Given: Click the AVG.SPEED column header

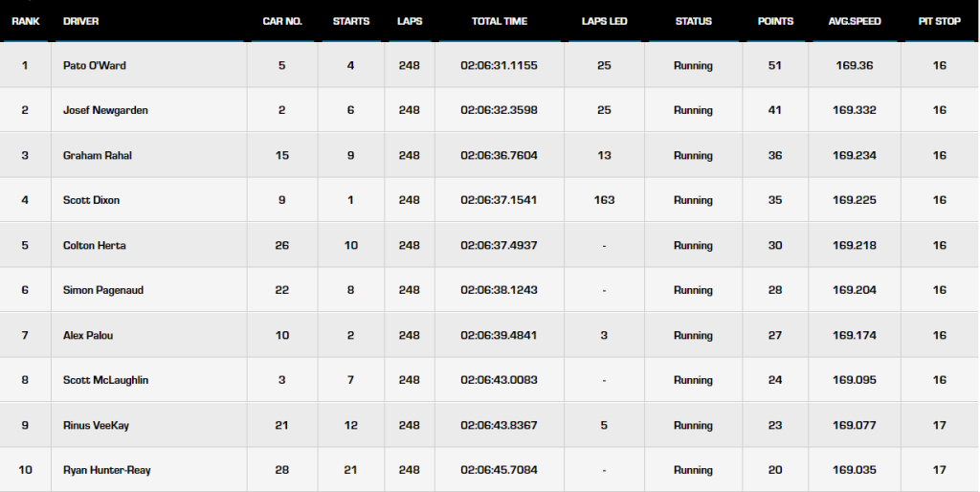Looking at the screenshot, I should pos(855,21).
